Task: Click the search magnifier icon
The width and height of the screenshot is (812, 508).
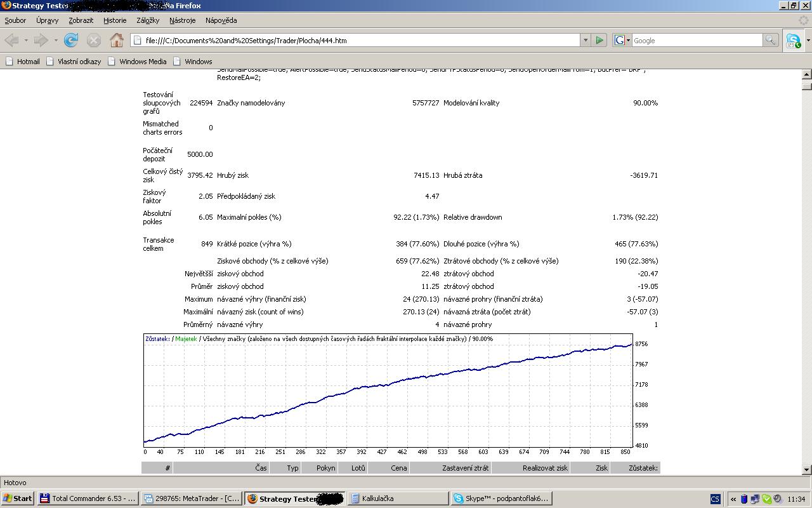Action: point(770,41)
